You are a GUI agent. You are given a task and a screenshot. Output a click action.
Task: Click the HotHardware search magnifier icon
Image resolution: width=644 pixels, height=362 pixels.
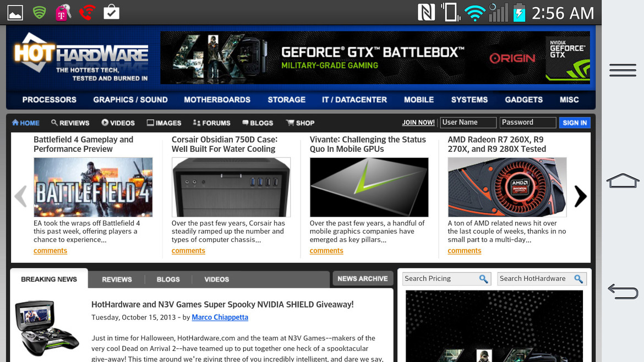click(x=578, y=279)
